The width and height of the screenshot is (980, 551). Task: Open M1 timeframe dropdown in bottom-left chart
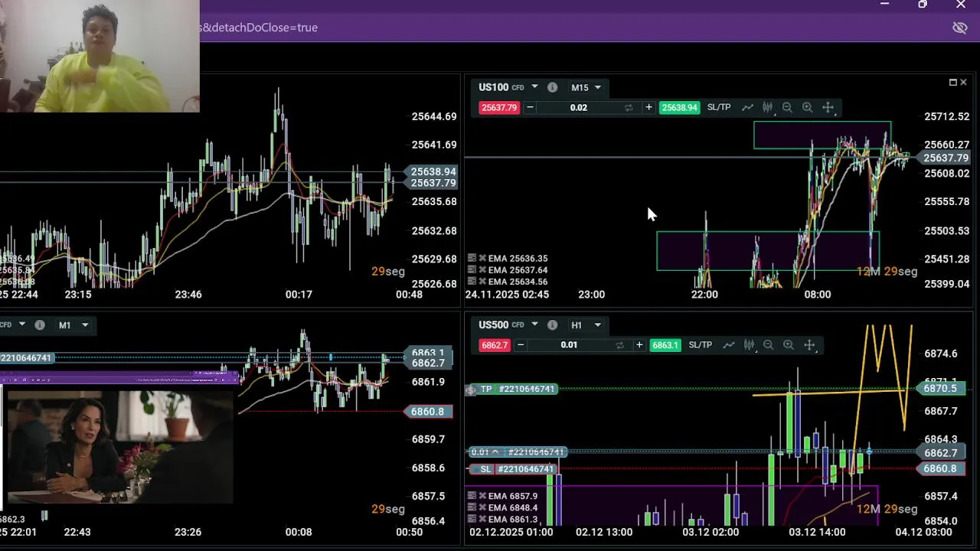73,324
